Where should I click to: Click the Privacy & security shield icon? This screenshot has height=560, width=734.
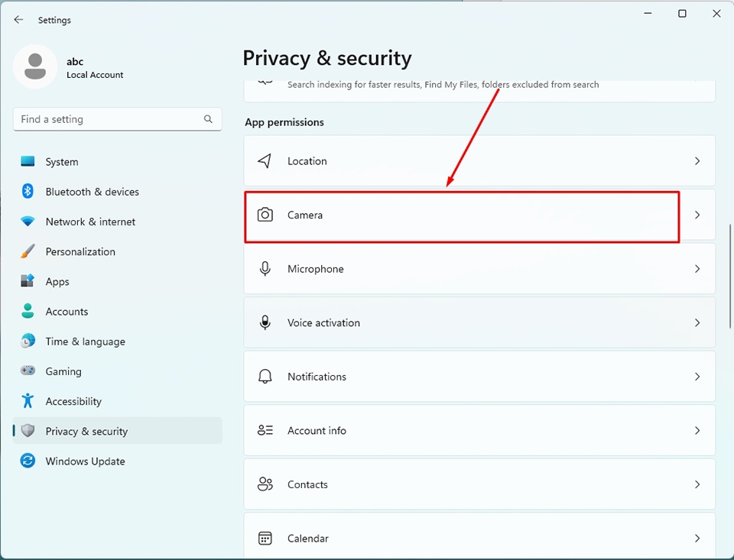28,430
